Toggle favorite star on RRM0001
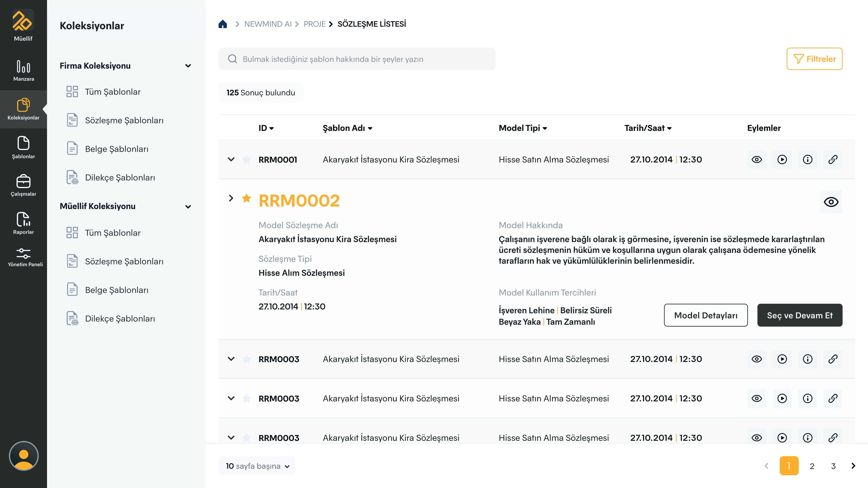This screenshot has width=868, height=488. pos(247,159)
